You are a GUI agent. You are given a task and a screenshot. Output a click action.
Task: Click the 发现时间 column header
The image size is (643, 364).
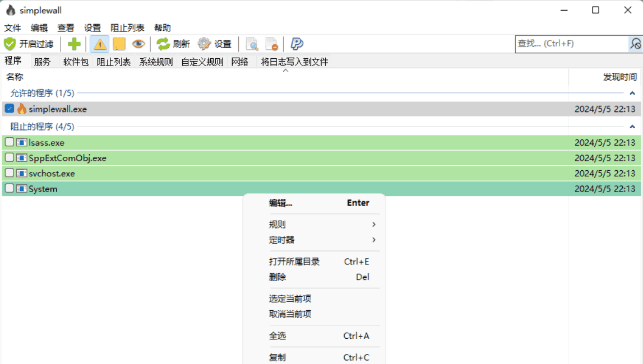pos(619,77)
